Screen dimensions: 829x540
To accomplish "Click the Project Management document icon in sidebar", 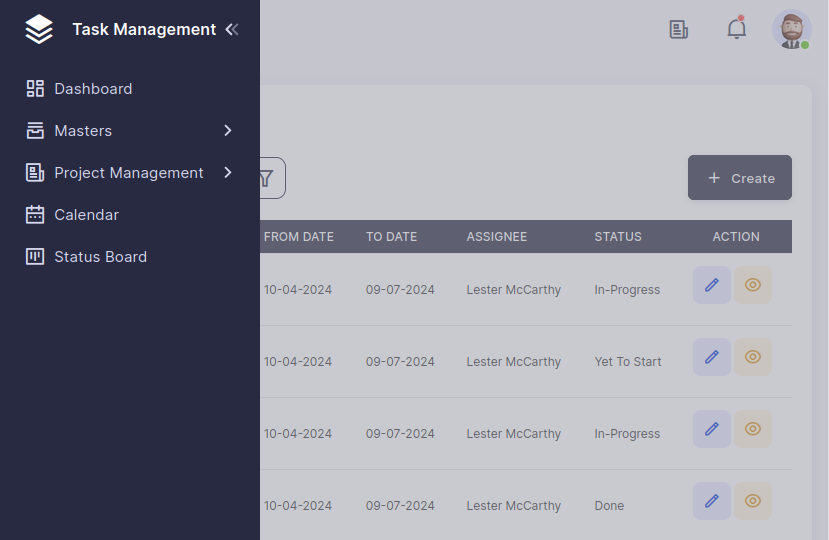I will click(35, 172).
